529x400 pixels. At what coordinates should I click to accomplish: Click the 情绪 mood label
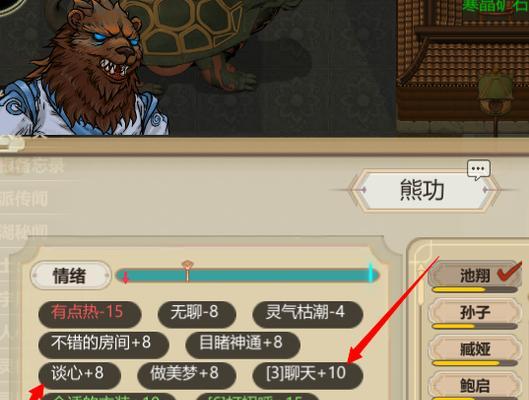(70, 275)
